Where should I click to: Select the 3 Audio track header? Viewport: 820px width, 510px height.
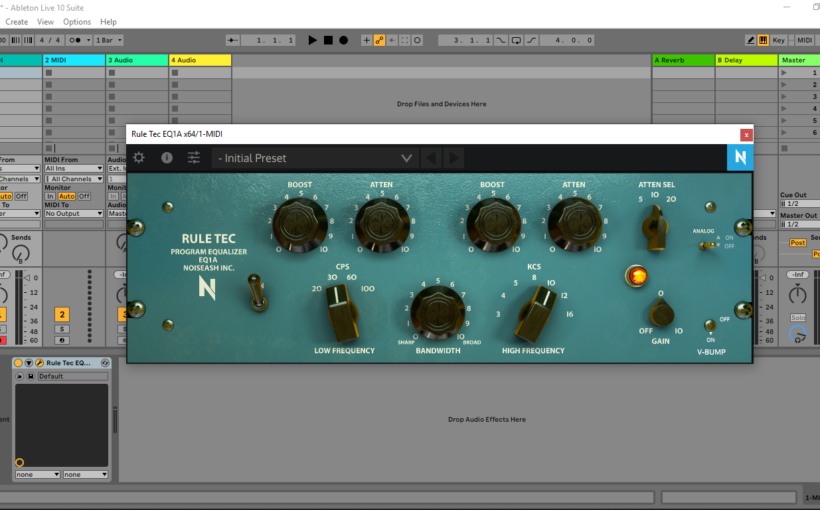(x=137, y=60)
